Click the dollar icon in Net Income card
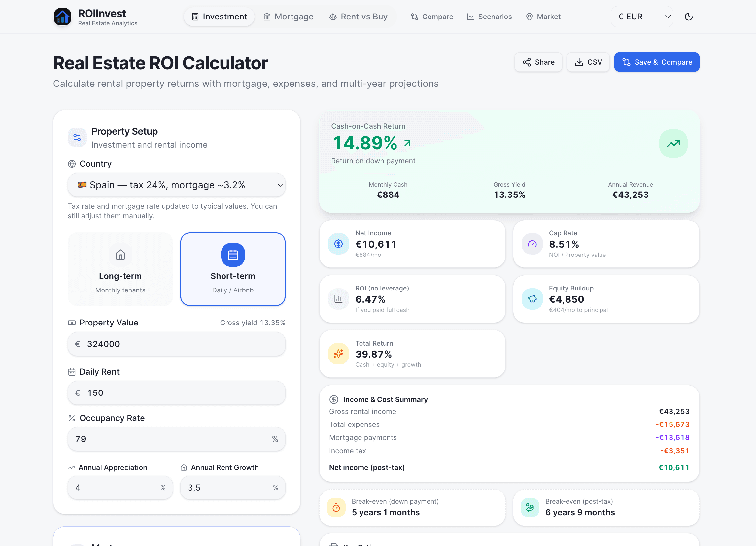 tap(338, 244)
